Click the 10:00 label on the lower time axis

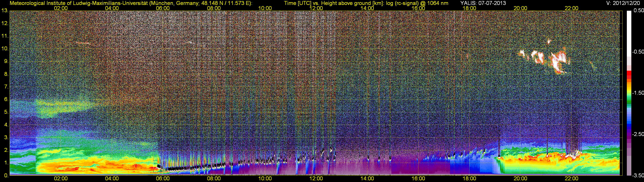(x=265, y=179)
